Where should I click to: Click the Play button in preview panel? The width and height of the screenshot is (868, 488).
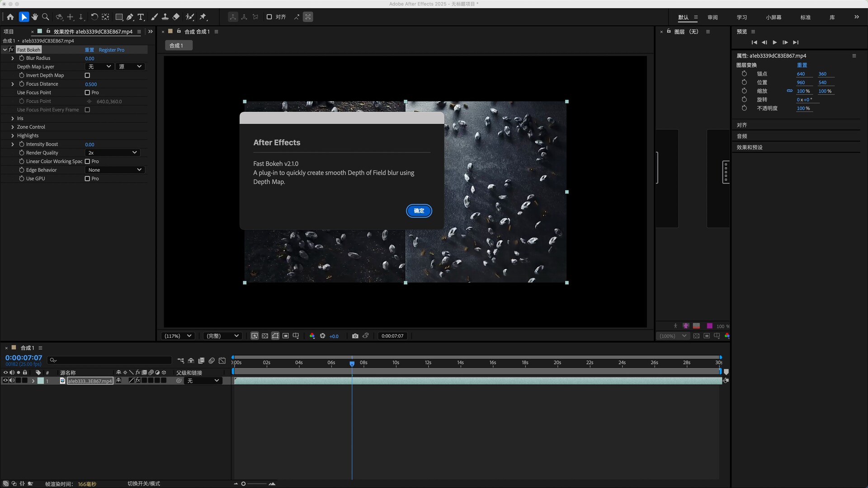774,43
